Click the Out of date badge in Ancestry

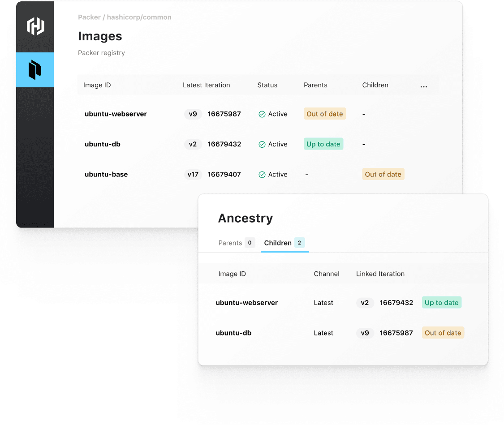tap(443, 333)
